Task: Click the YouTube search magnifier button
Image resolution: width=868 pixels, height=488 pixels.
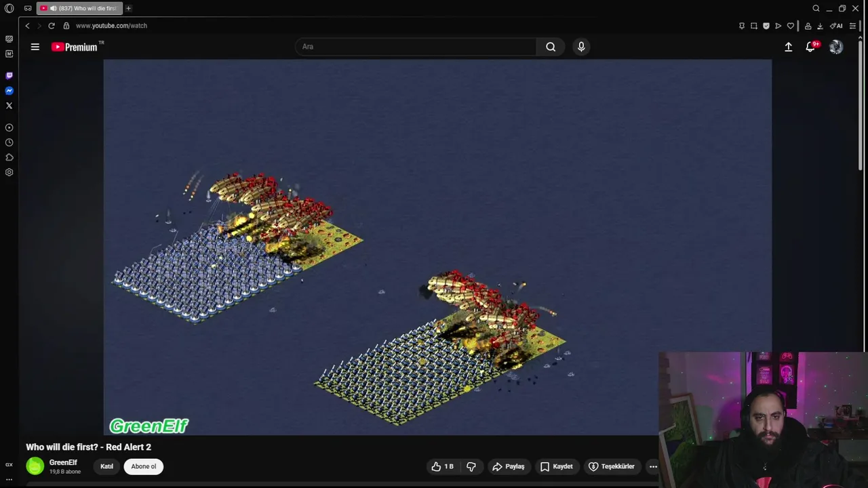Action: 551,47
